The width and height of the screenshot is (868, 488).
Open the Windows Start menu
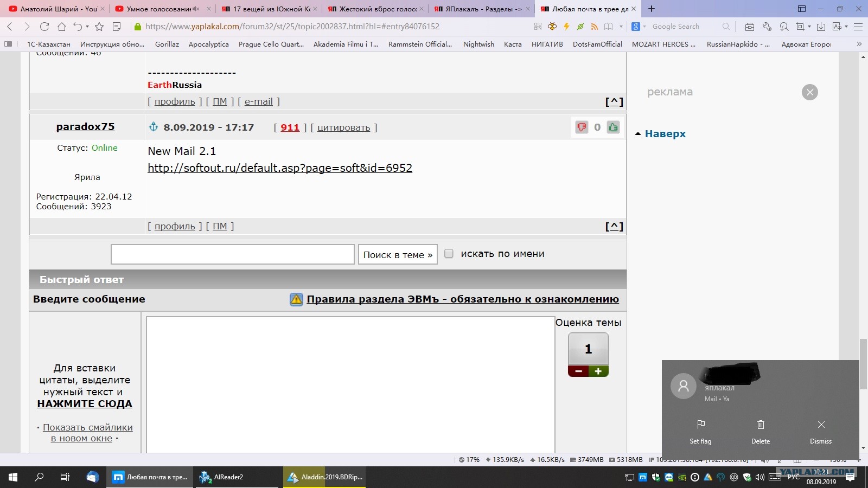[x=13, y=477]
